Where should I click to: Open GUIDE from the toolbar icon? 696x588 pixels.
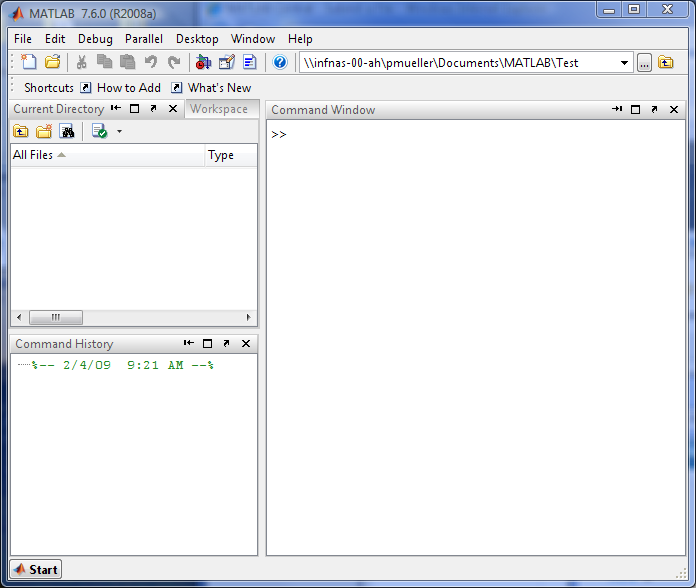coord(227,62)
